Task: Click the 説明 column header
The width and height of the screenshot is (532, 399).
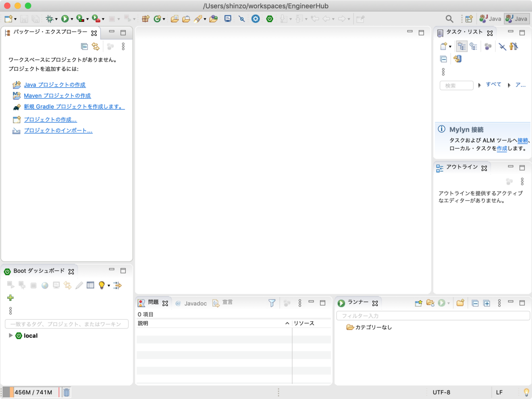Action: [214, 324]
